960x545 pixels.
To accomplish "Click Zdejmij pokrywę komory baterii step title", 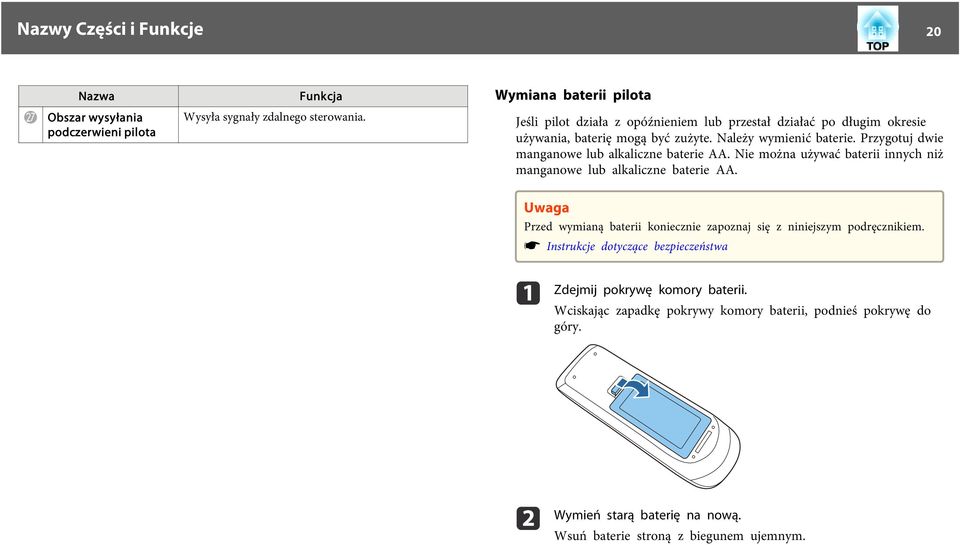I will coord(650,290).
